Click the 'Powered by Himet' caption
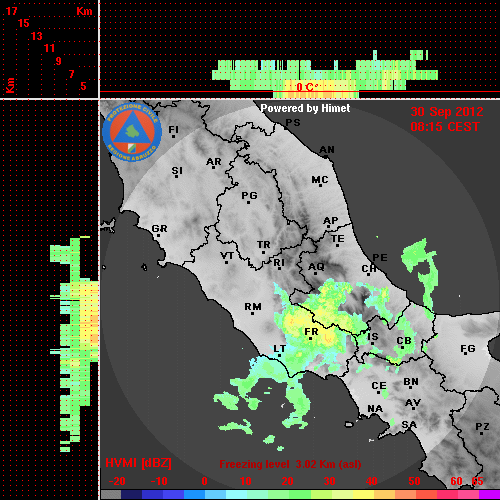This screenshot has width=500, height=500. 305,108
